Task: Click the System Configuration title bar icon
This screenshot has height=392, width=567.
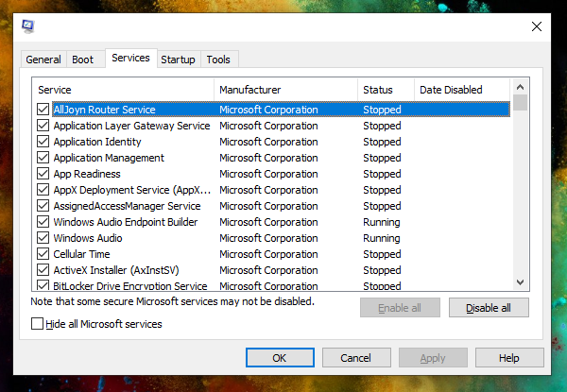Action: 29,26
